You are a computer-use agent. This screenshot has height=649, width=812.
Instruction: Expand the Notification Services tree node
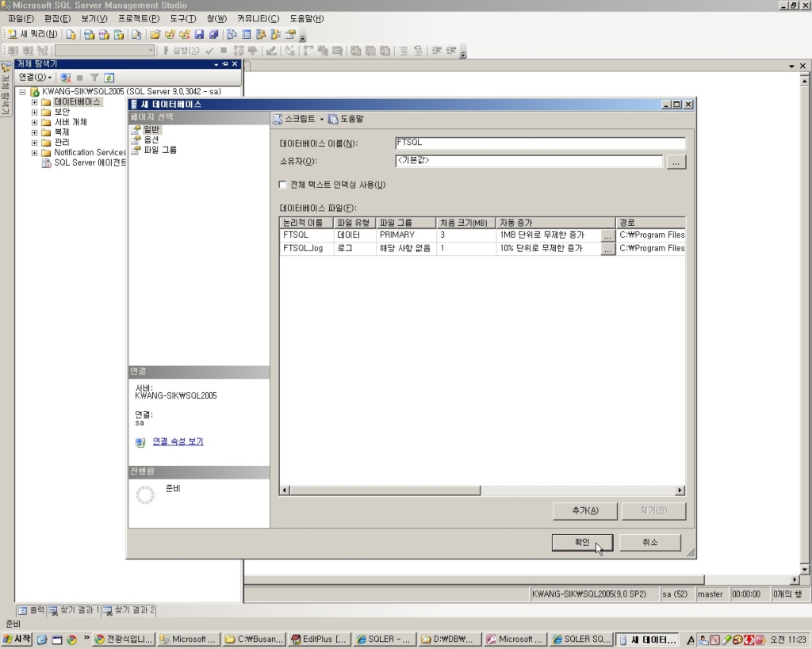pos(34,153)
